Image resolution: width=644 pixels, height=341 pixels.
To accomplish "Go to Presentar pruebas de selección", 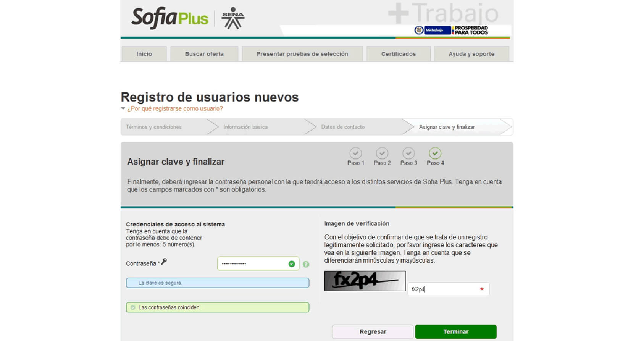I will (302, 54).
